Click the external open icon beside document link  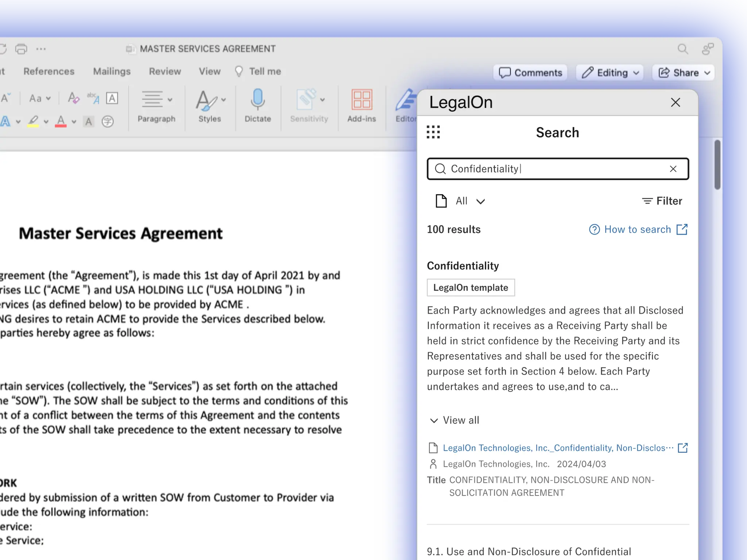coord(683,448)
